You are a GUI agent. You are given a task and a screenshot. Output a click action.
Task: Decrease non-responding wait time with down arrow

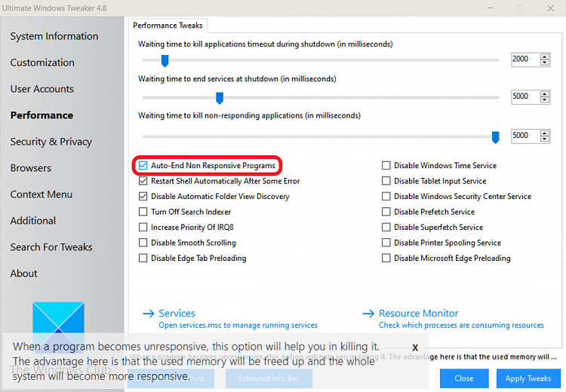pos(545,139)
